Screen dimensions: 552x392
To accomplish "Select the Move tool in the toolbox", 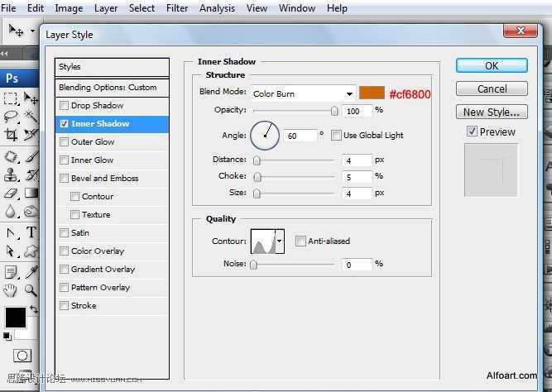I will [31, 98].
